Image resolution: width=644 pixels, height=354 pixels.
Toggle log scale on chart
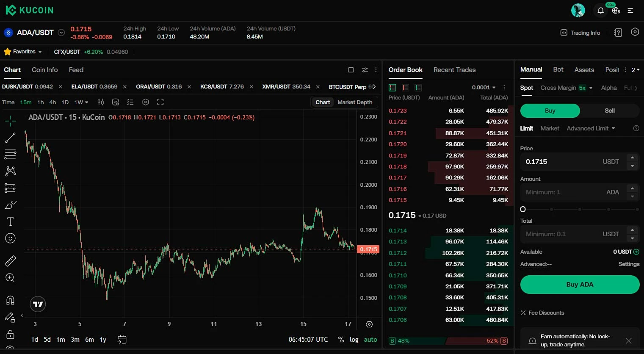(354, 340)
